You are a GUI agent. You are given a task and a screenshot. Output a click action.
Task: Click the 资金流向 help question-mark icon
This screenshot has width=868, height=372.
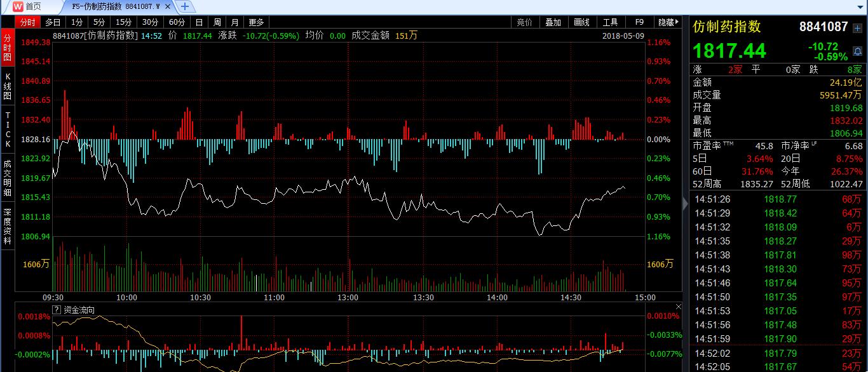[x=57, y=310]
